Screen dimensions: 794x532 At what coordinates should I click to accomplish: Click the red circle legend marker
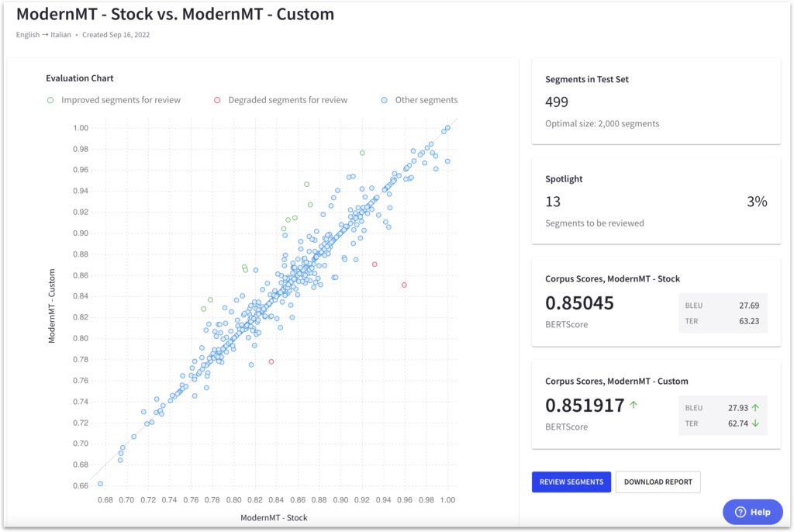217,100
